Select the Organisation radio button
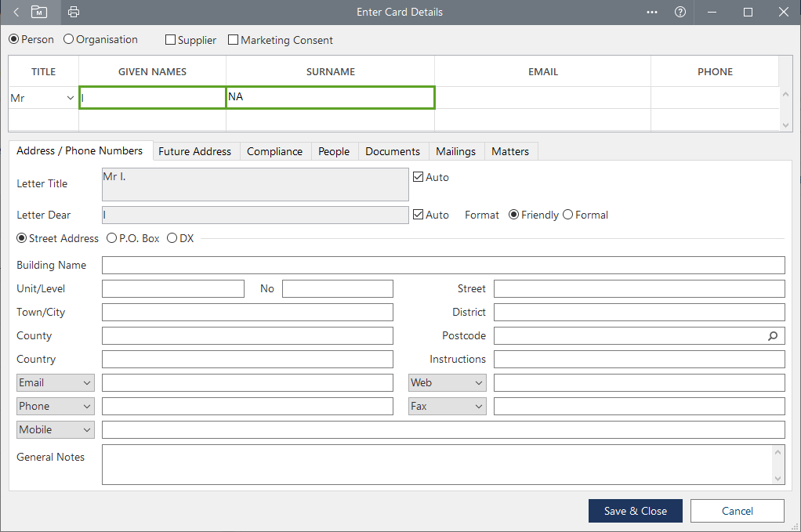This screenshot has height=532, width=801. click(69, 39)
